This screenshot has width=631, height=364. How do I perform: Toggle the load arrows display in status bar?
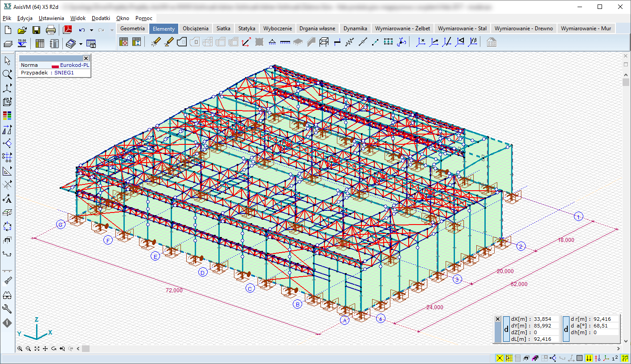589,358
